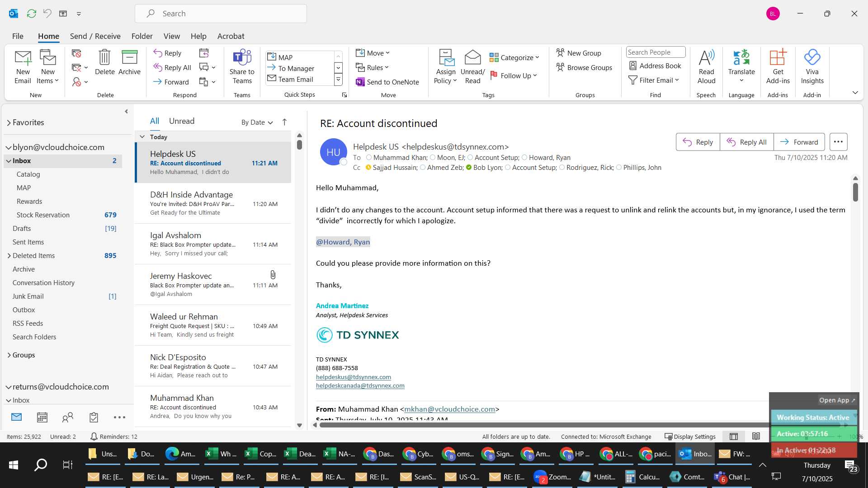
Task: Click the Reminders bell icon
Action: (x=94, y=436)
